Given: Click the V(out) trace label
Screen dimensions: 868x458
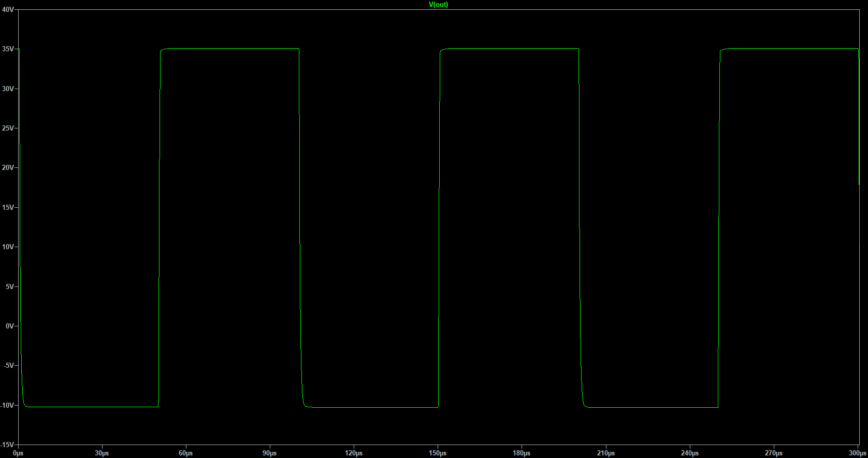Looking at the screenshot, I should (438, 5).
